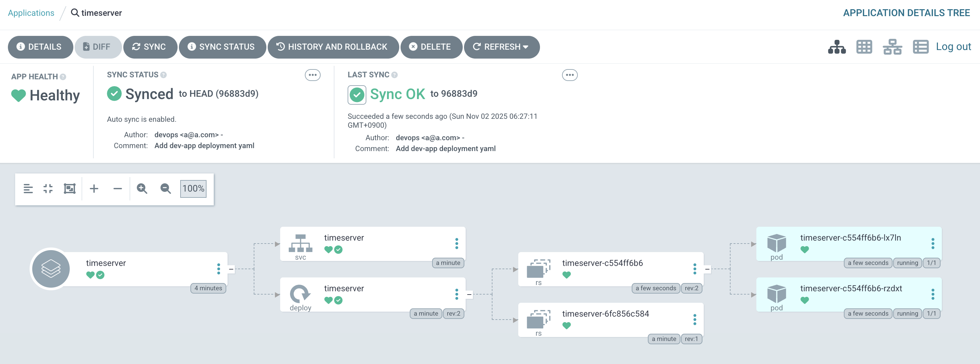Click the zoom in magnifier icon

(x=142, y=189)
